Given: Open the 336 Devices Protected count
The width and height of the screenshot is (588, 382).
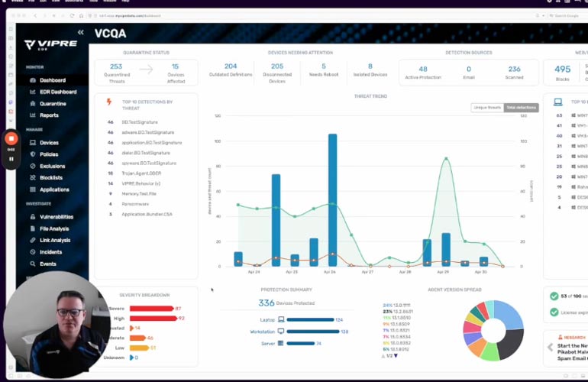Looking at the screenshot, I should pos(267,303).
